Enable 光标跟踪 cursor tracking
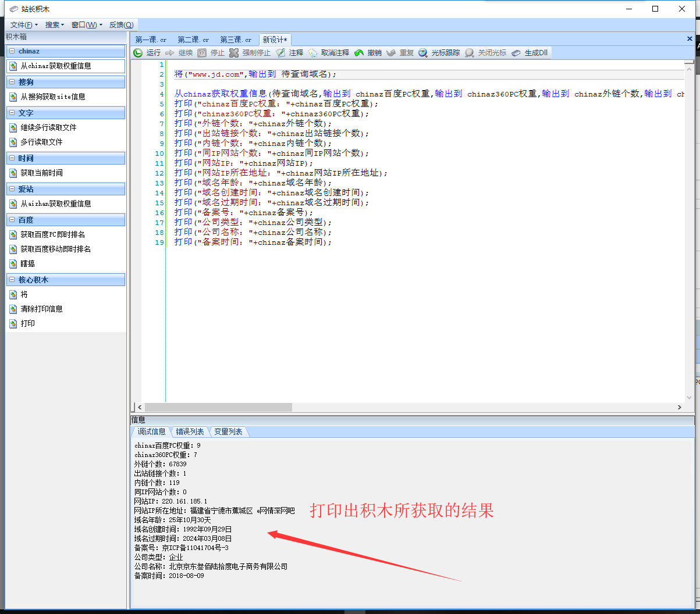The height and width of the screenshot is (614, 700). point(423,53)
